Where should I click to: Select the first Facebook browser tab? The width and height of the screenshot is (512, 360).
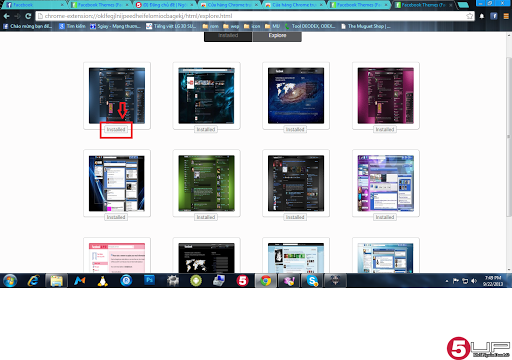pyautogui.click(x=33, y=5)
